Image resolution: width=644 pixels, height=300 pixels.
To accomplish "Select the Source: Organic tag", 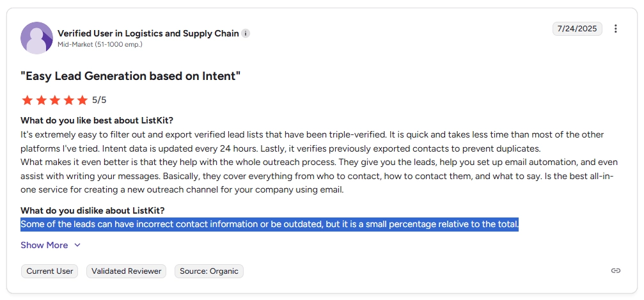I will click(209, 271).
